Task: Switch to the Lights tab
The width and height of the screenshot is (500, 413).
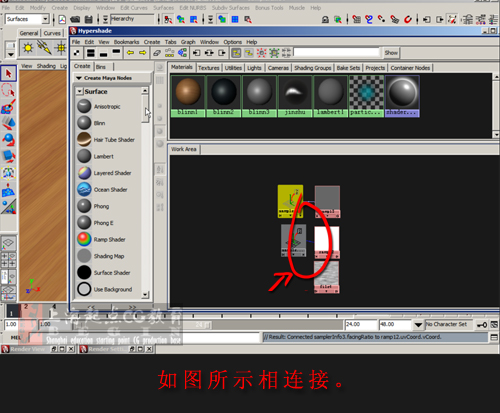Action: [254, 68]
